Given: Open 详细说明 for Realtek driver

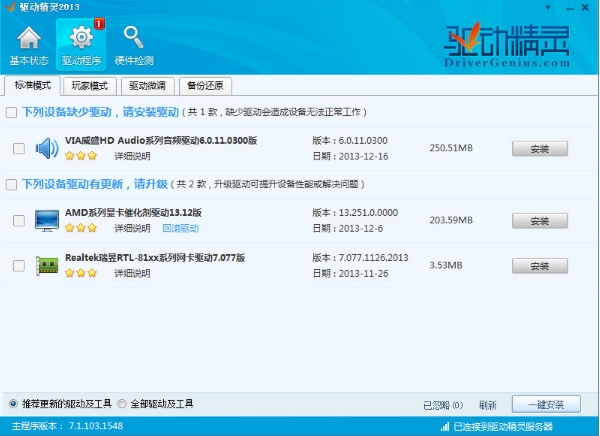Looking at the screenshot, I should click(132, 273).
